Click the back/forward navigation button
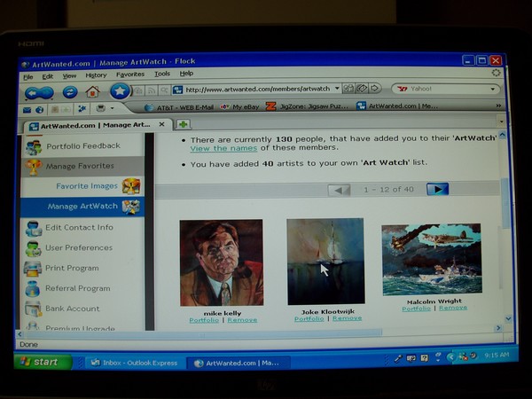Viewport: 532px width, 399px height. point(39,92)
